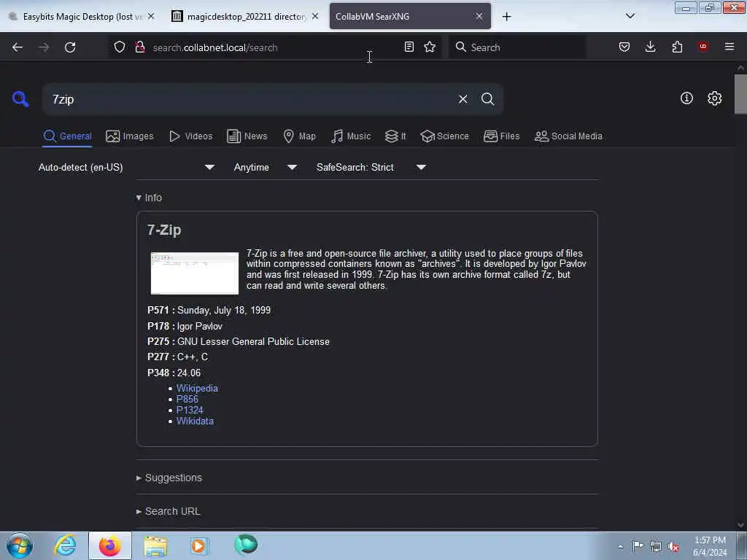Clear the 7zip search query
Screen dimensions: 747x560
point(462,99)
